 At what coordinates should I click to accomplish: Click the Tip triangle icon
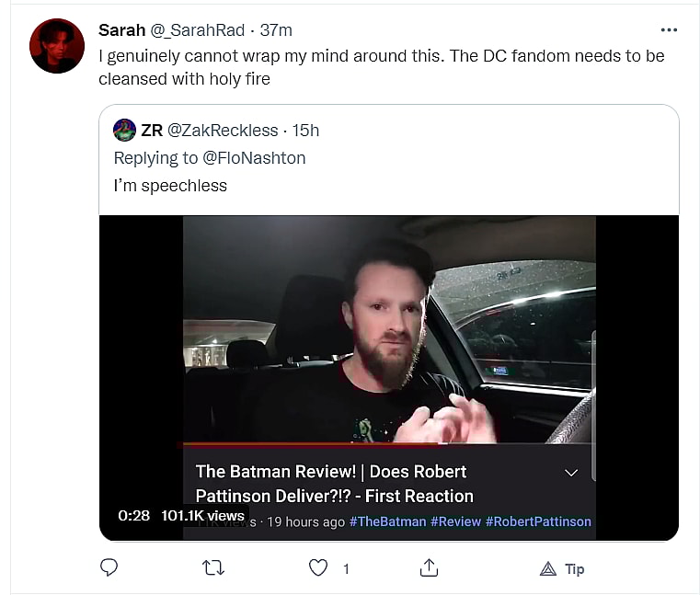point(547,568)
